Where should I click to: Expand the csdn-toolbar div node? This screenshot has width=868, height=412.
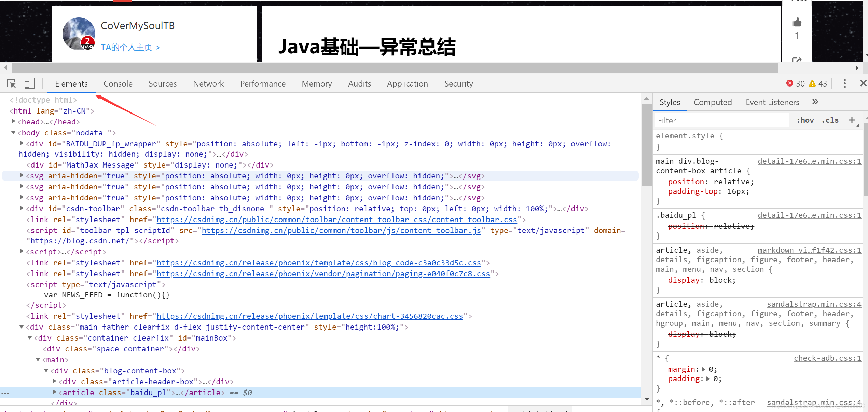pyautogui.click(x=21, y=208)
